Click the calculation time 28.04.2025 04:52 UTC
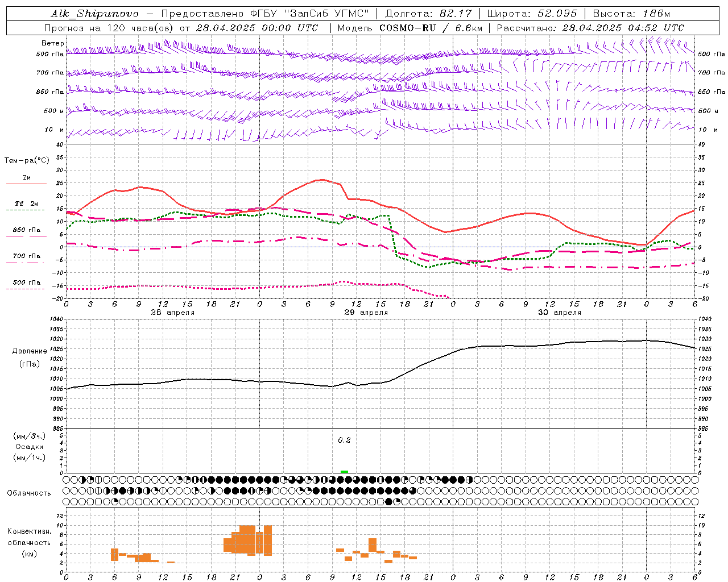The image size is (728, 582). [623, 28]
